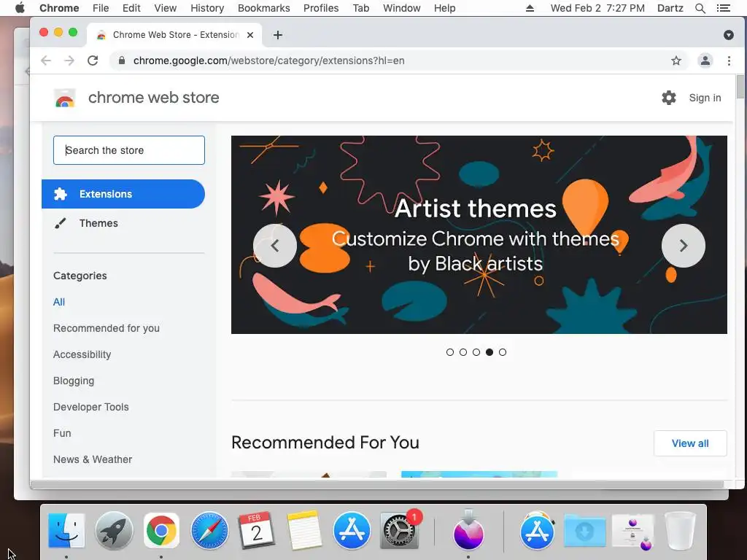Open the Fun category
Viewport: 747px width, 560px height.
coord(62,433)
